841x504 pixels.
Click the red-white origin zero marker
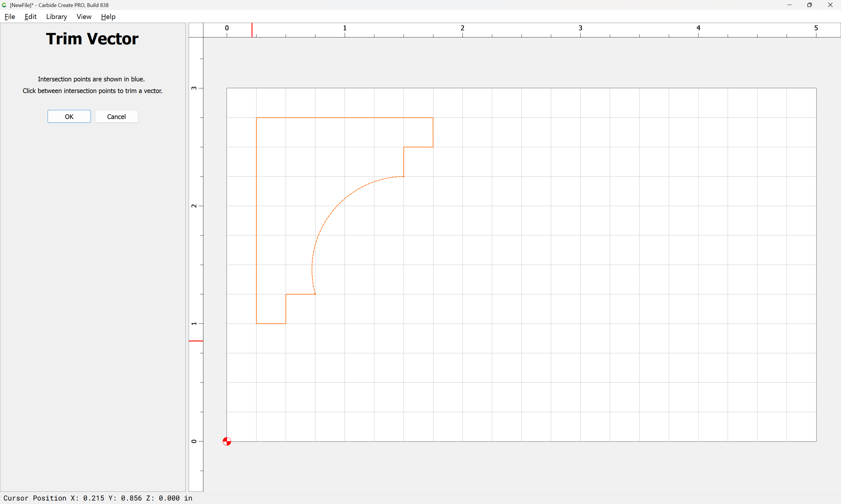click(227, 441)
